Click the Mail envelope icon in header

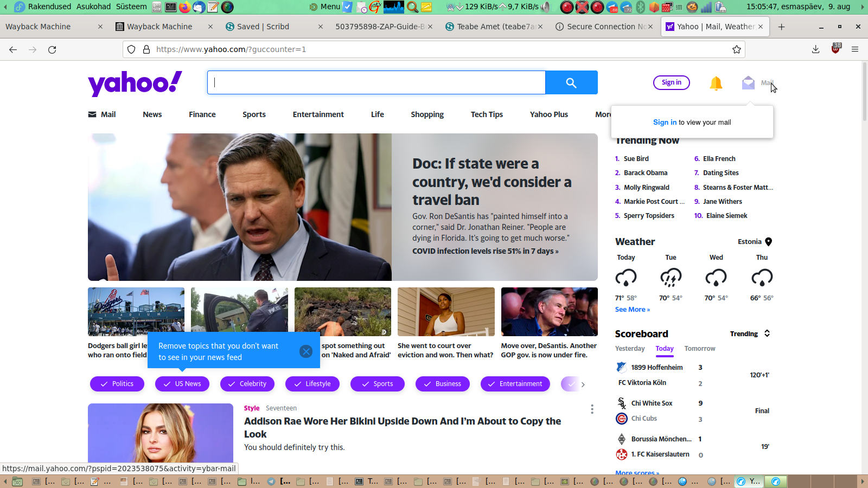748,83
